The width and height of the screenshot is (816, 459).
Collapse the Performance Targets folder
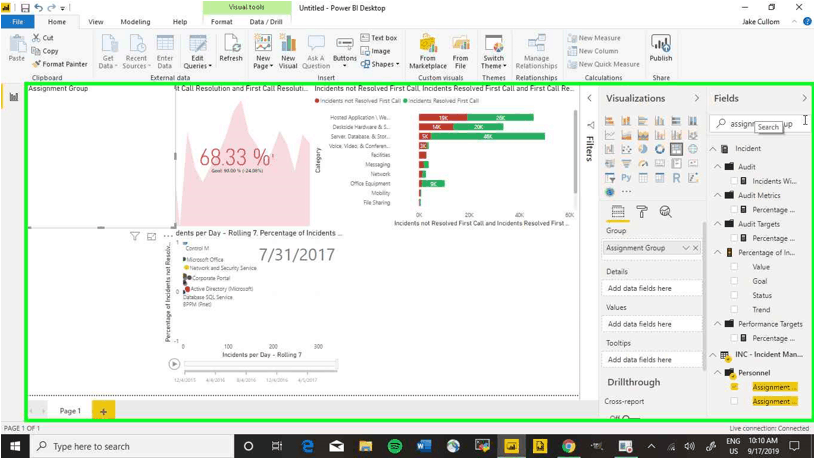[x=718, y=324]
